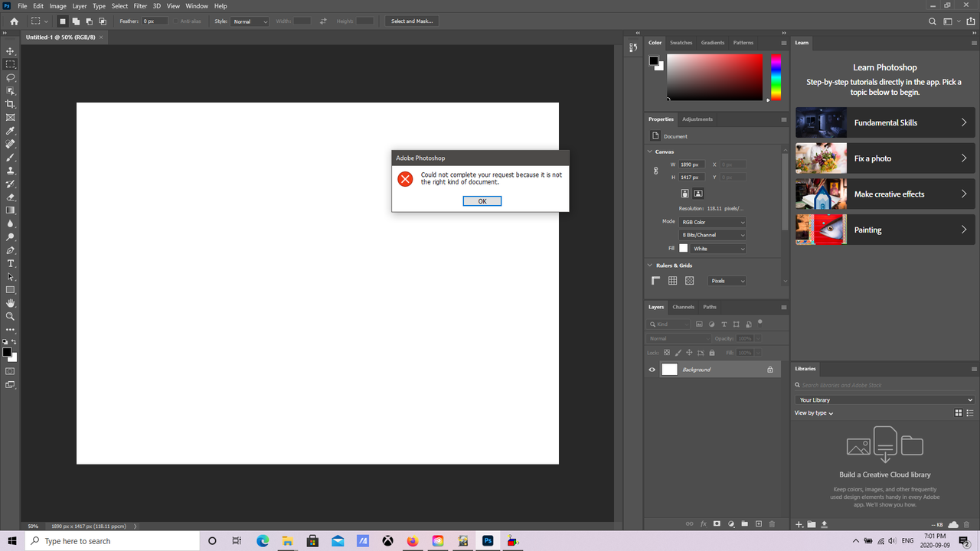Select the Zoom tool
980x551 pixels.
pyautogui.click(x=10, y=315)
